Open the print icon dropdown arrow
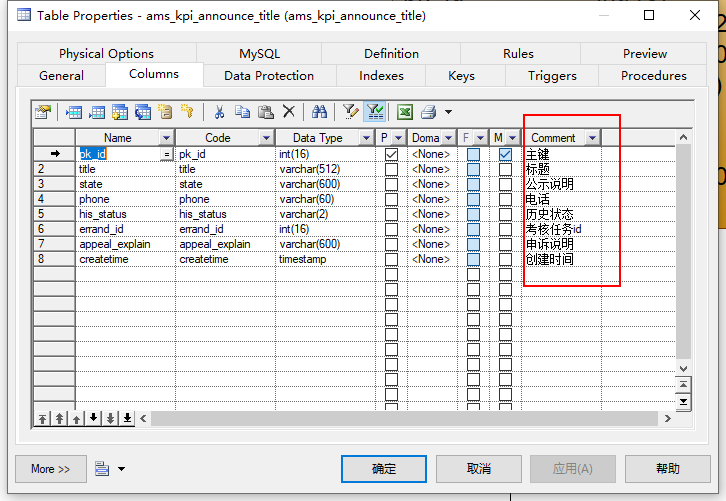Viewport: 726px width, 501px height. coord(448,112)
